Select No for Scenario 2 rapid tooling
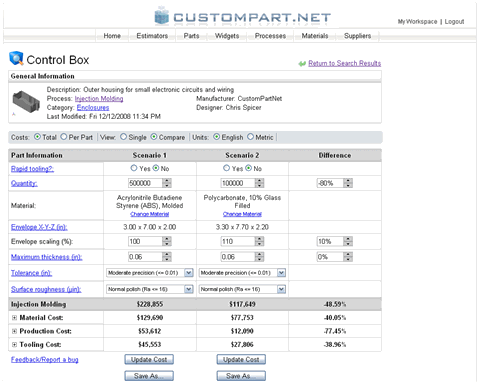The width and height of the screenshot is (480, 385). point(248,168)
